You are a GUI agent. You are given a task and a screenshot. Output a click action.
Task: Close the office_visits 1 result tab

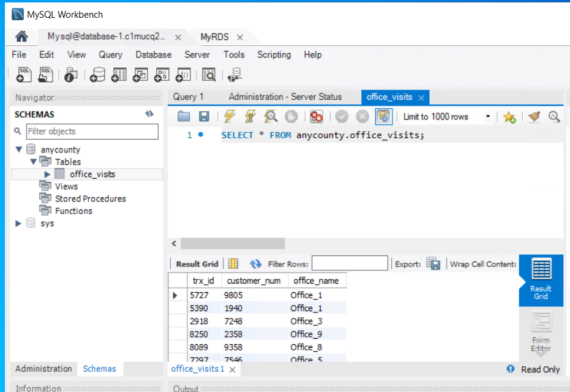pos(233,369)
